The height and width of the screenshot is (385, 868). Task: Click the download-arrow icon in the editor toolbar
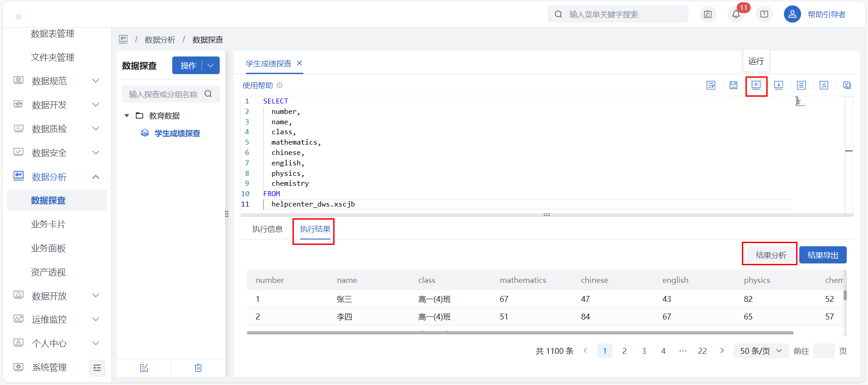778,85
